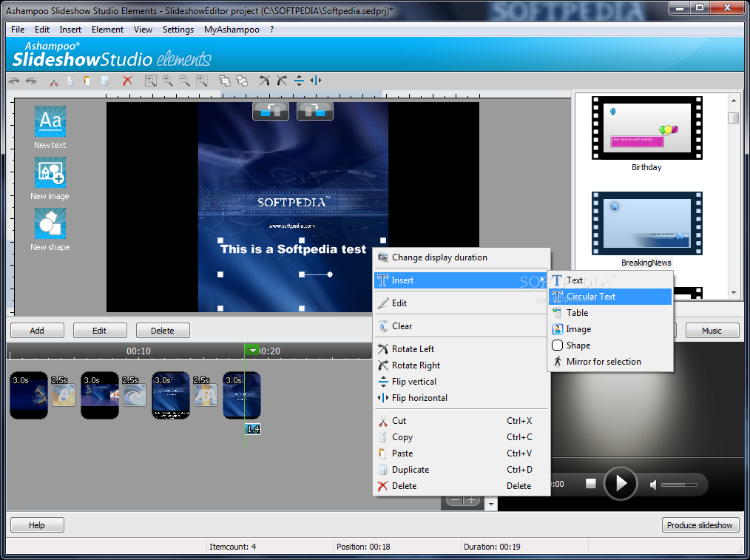Click the dropdown arrow beside timeline zoom
Screen dimensions: 750x560
pyautogui.click(x=490, y=504)
